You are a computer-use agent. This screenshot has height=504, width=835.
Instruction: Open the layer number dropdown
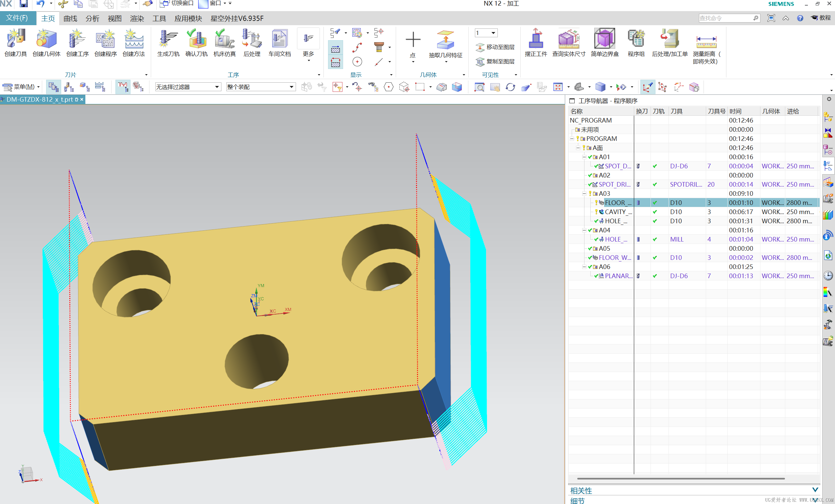click(x=493, y=33)
